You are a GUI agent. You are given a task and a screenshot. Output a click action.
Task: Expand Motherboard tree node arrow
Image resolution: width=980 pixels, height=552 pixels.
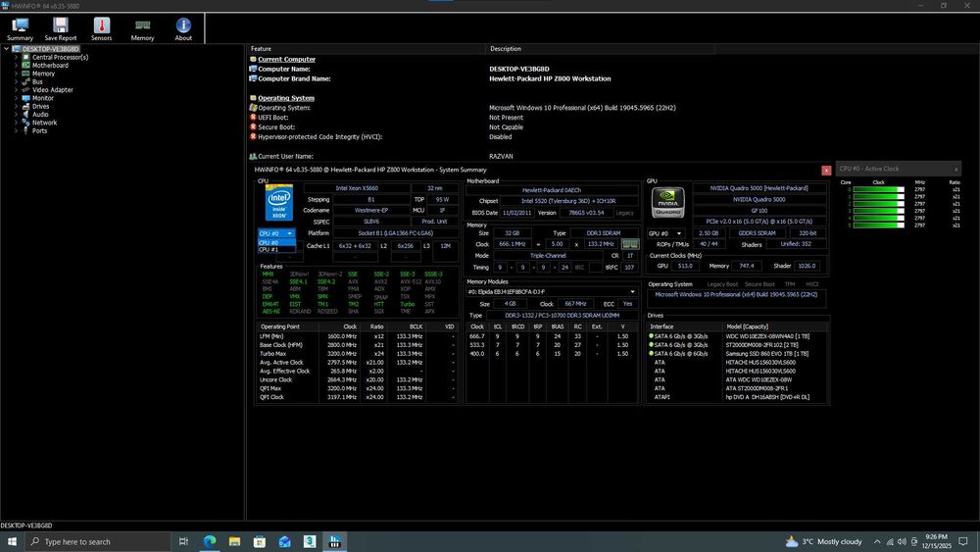(17, 65)
